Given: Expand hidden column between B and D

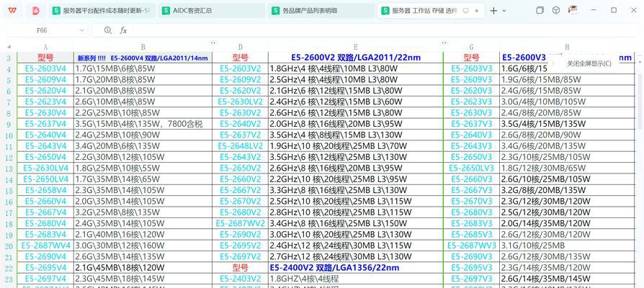Looking at the screenshot, I should (213, 43).
